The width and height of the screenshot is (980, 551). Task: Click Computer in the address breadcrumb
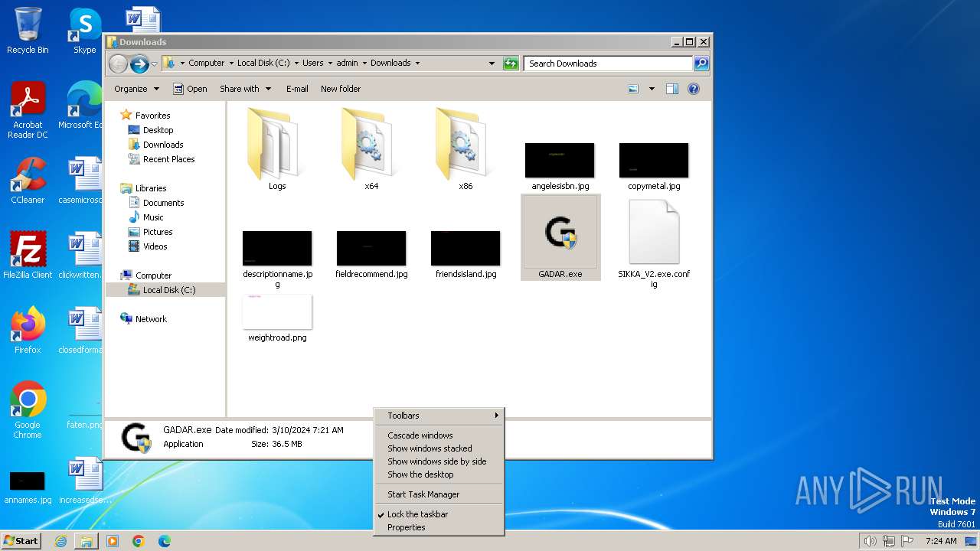(207, 64)
